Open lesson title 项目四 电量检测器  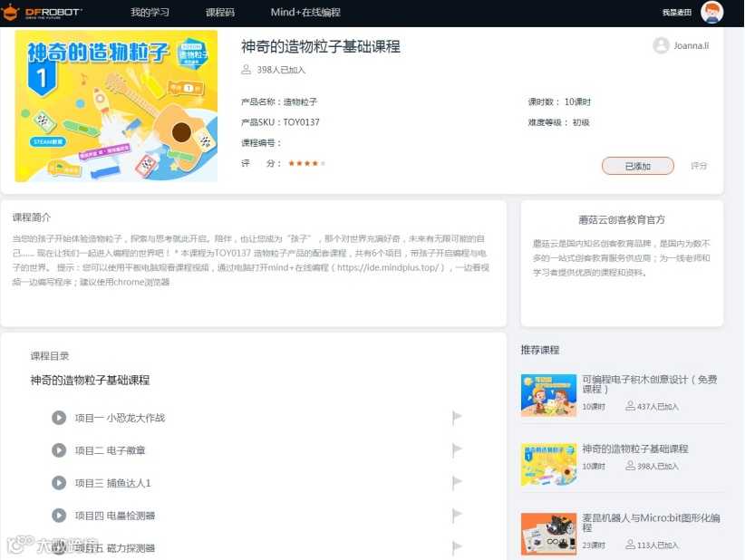[114, 516]
